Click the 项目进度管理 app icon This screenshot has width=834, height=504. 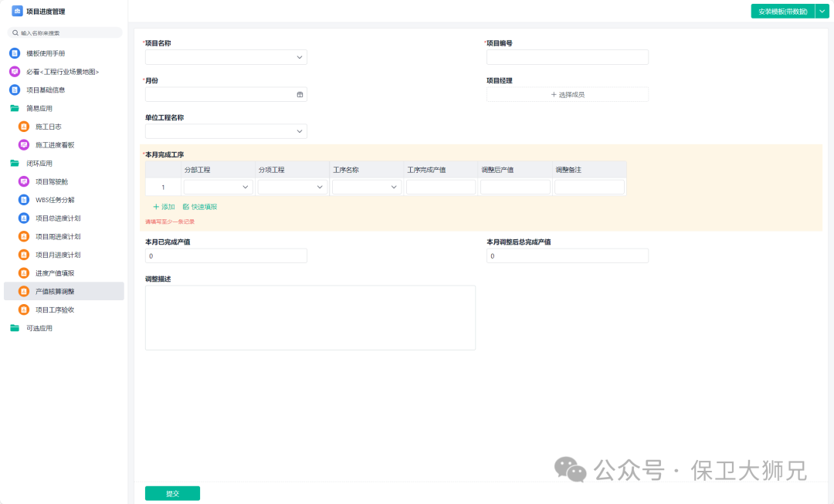click(17, 11)
